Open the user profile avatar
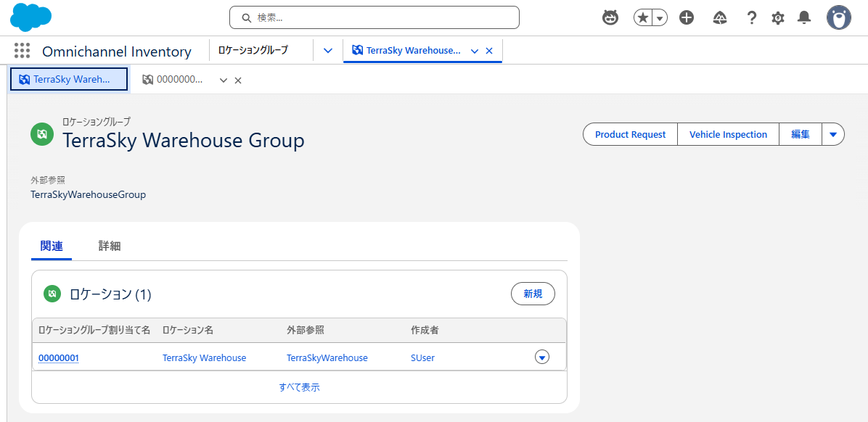 (839, 17)
